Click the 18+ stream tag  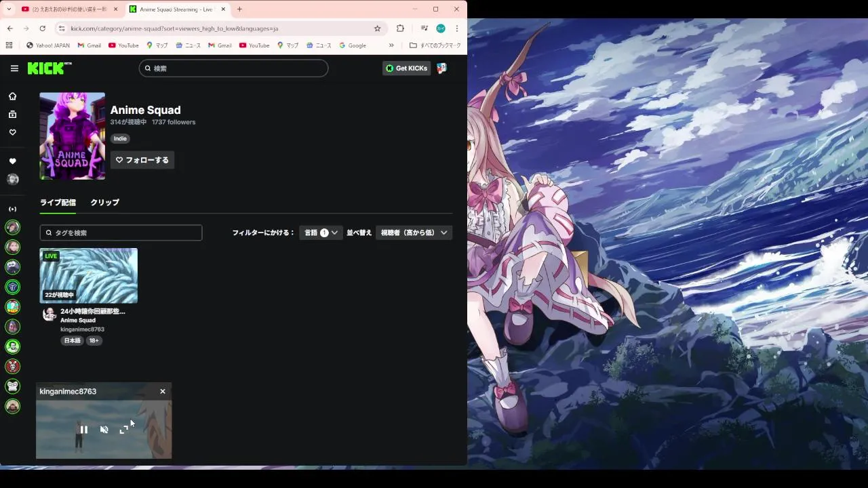pyautogui.click(x=94, y=341)
